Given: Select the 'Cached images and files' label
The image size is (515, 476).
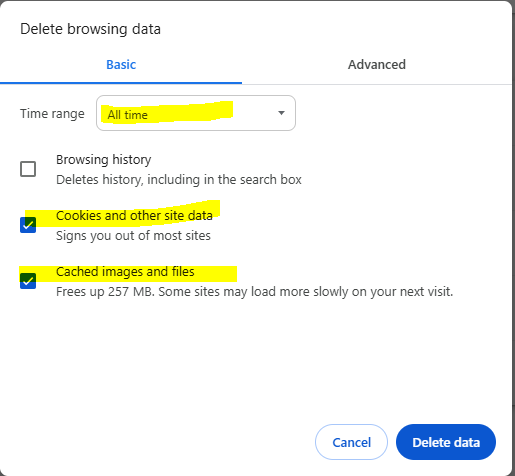Looking at the screenshot, I should [x=125, y=272].
